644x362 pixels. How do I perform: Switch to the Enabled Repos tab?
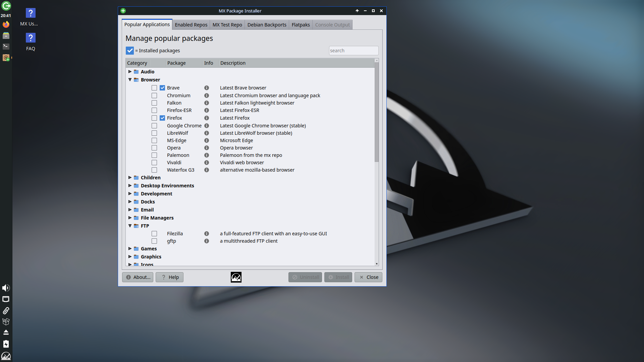191,25
